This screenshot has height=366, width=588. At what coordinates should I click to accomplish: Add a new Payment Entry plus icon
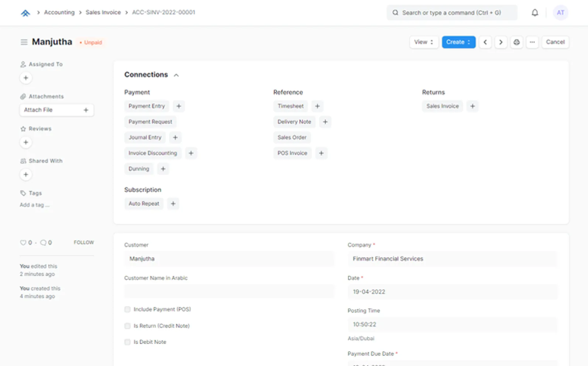tap(179, 106)
